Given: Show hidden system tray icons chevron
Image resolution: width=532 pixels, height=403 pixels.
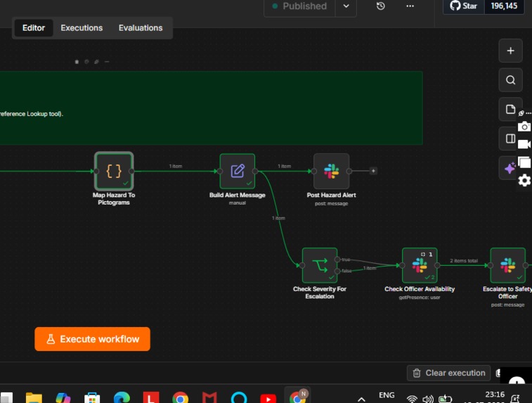Looking at the screenshot, I should click(x=361, y=399).
